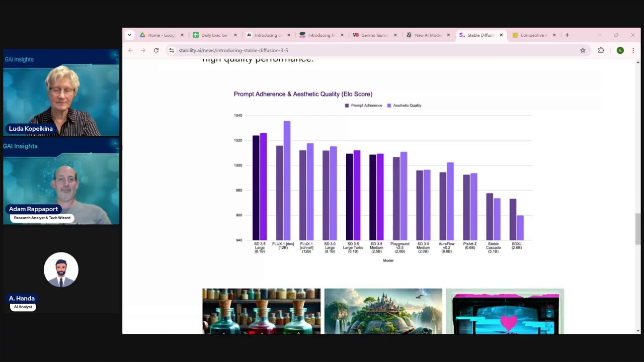
Task: Click the browser forward arrow
Action: (x=143, y=50)
